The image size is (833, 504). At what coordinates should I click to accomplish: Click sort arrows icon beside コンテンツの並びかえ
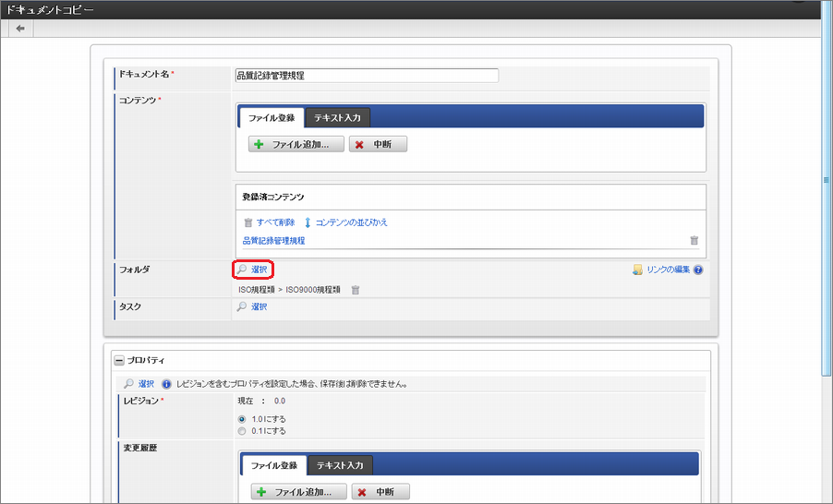308,222
